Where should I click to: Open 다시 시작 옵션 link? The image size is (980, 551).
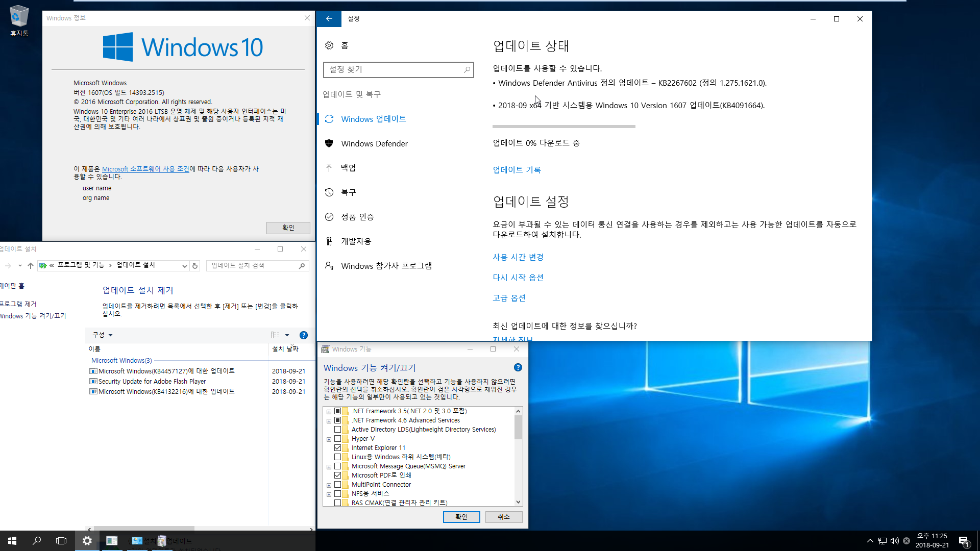click(518, 278)
